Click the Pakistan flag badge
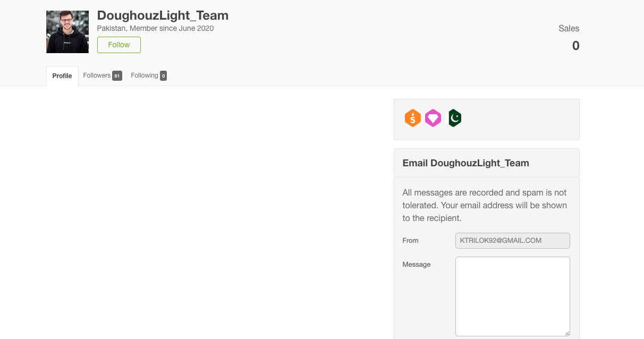The width and height of the screenshot is (644, 339). pos(454,118)
